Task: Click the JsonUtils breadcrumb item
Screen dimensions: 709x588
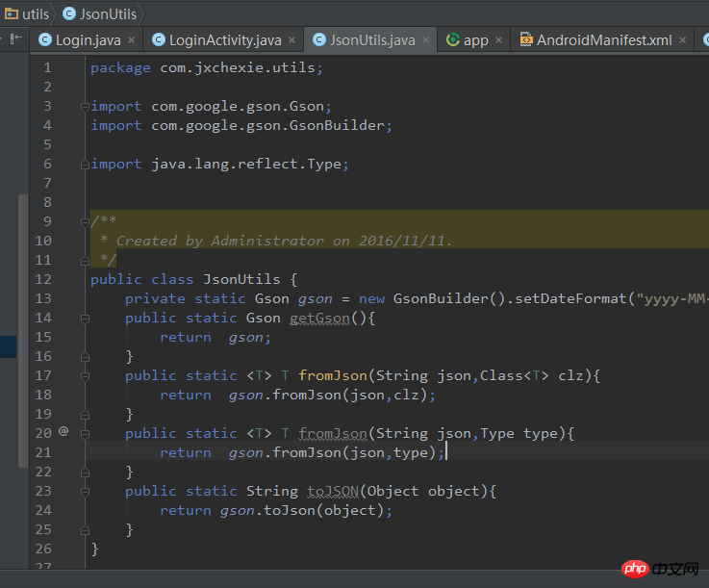Action: pyautogui.click(x=107, y=13)
